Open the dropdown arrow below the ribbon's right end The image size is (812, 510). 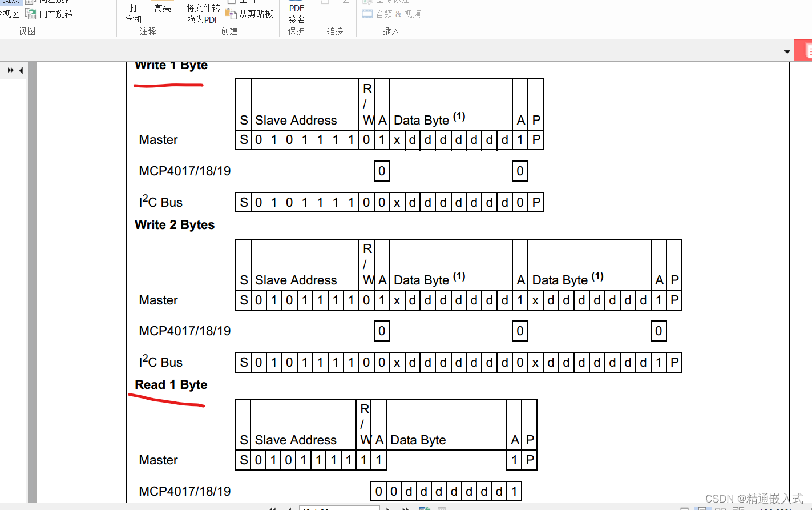787,51
